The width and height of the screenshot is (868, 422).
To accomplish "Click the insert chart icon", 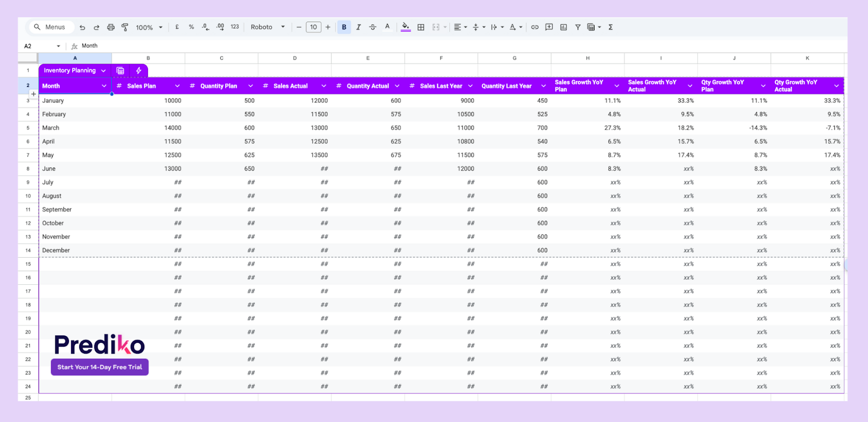I will (564, 27).
